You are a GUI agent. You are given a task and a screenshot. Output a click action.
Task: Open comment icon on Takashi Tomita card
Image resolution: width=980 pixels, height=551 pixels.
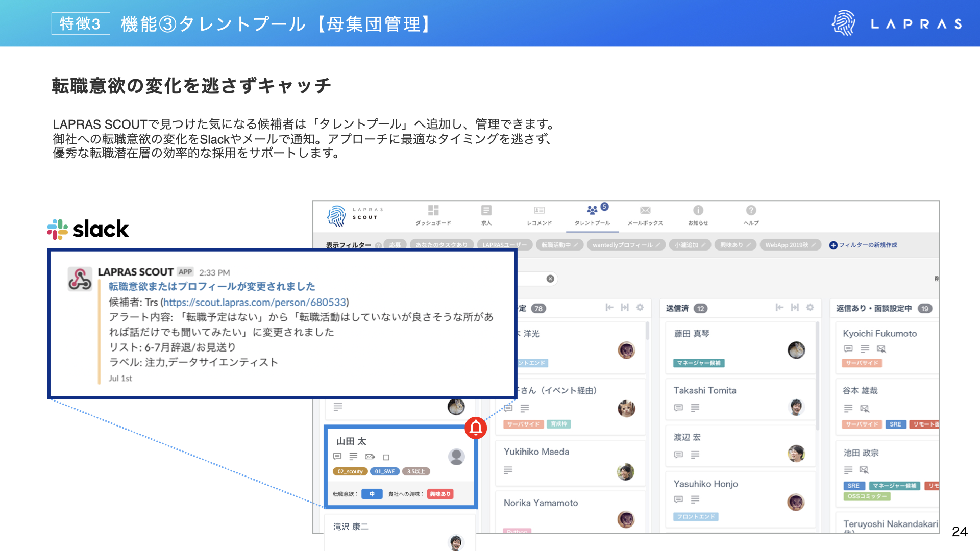(678, 408)
